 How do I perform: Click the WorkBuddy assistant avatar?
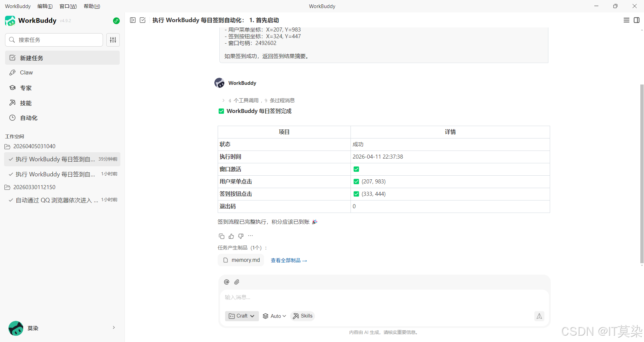tap(219, 83)
